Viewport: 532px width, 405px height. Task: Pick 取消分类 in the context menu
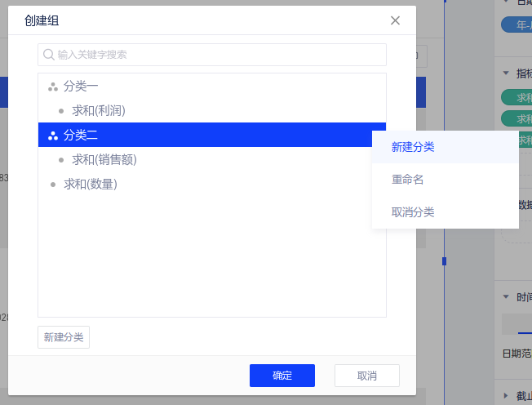click(x=413, y=212)
